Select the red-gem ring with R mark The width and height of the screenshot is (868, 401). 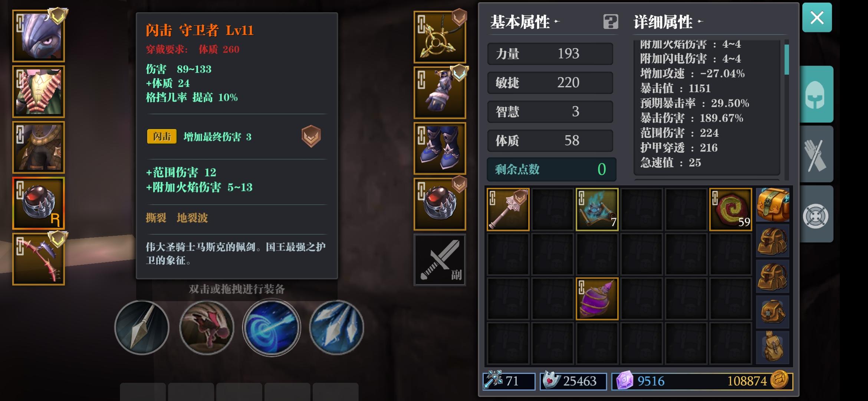(39, 203)
